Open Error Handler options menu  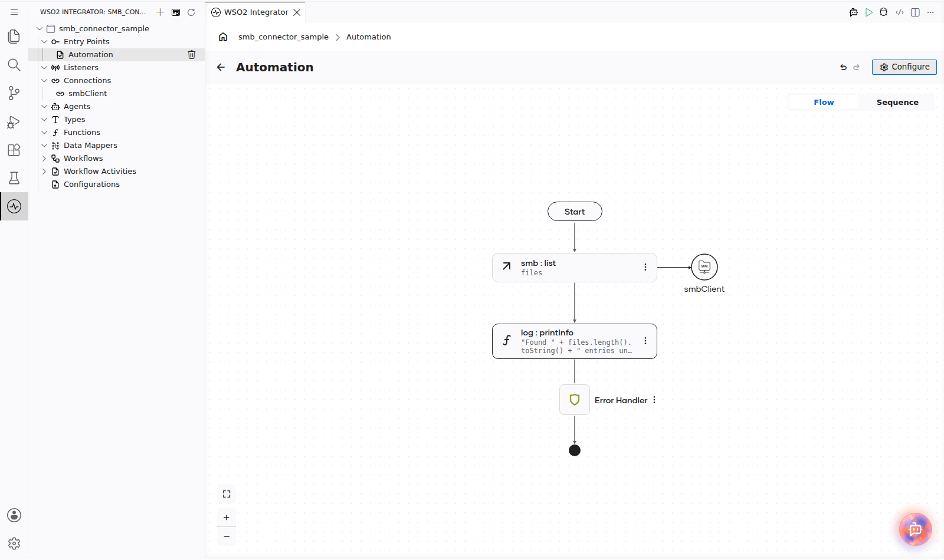coord(654,400)
